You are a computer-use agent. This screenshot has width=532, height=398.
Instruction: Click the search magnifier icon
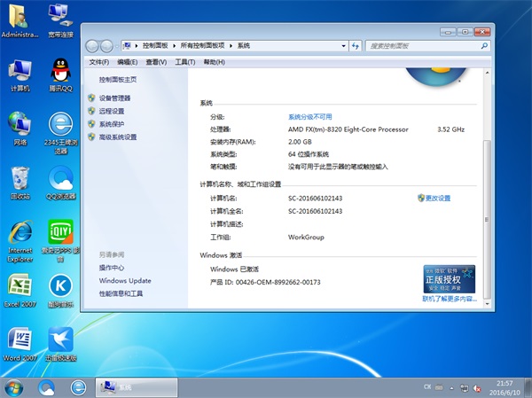point(484,46)
